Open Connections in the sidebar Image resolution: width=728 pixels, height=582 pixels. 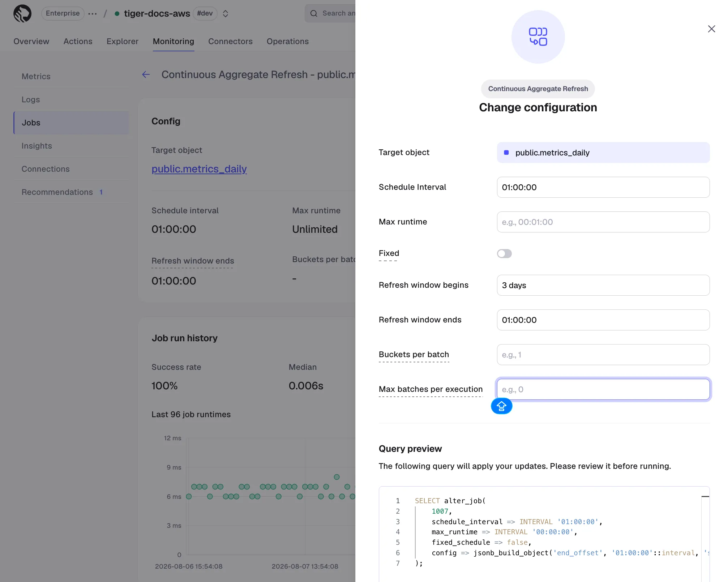(71, 169)
